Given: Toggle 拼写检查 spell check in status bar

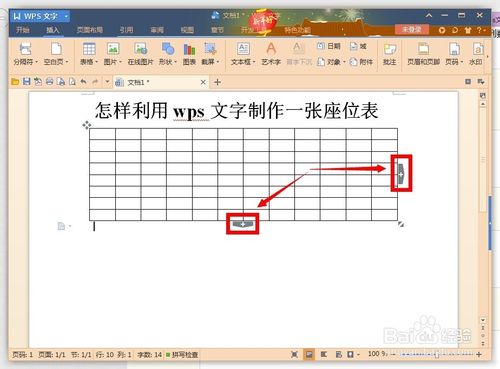Looking at the screenshot, I should click(182, 355).
